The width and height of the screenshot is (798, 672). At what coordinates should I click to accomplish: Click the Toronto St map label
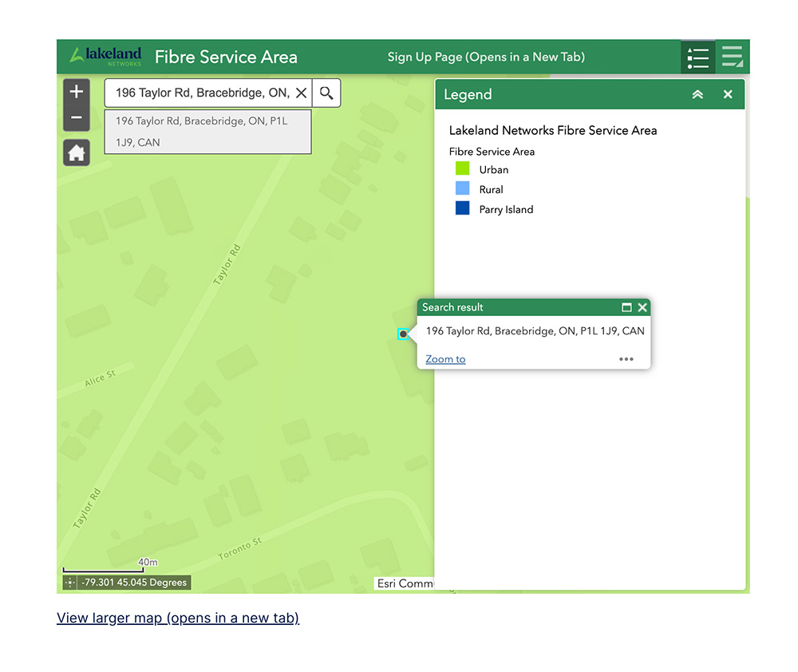click(x=239, y=548)
